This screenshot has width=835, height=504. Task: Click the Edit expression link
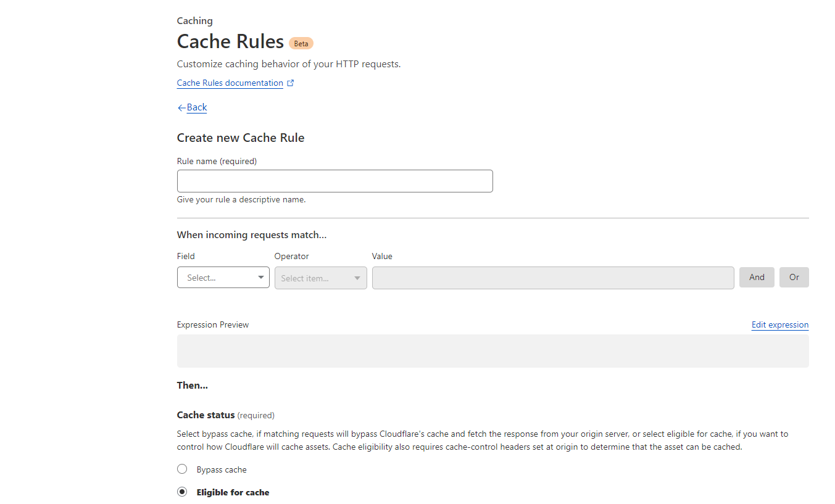click(779, 324)
